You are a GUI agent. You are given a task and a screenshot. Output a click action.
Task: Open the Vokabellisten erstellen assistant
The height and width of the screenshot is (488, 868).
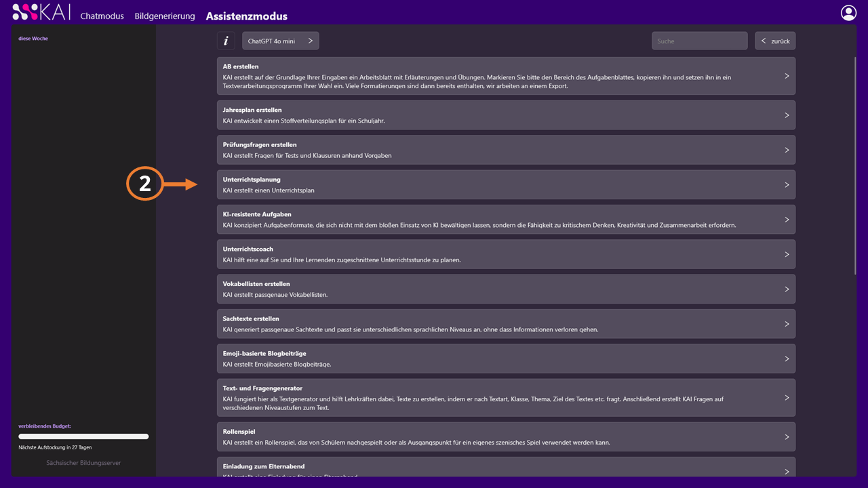click(506, 289)
